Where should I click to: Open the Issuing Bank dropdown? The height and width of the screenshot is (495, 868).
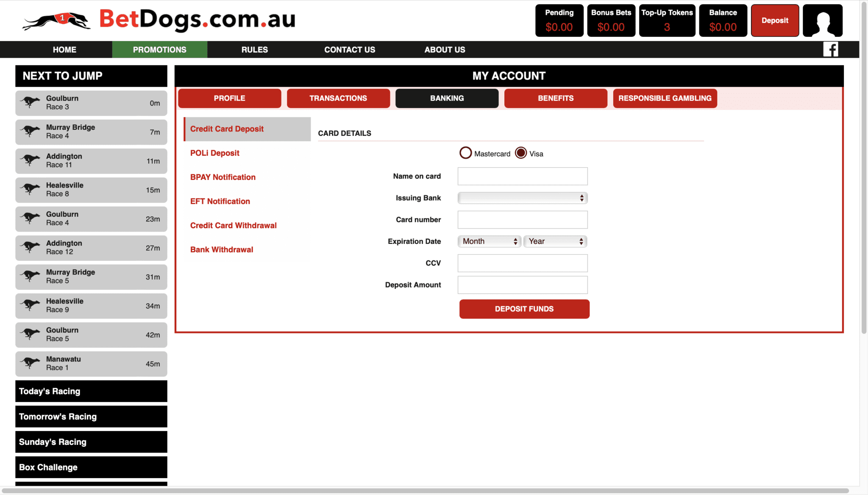[x=523, y=198]
